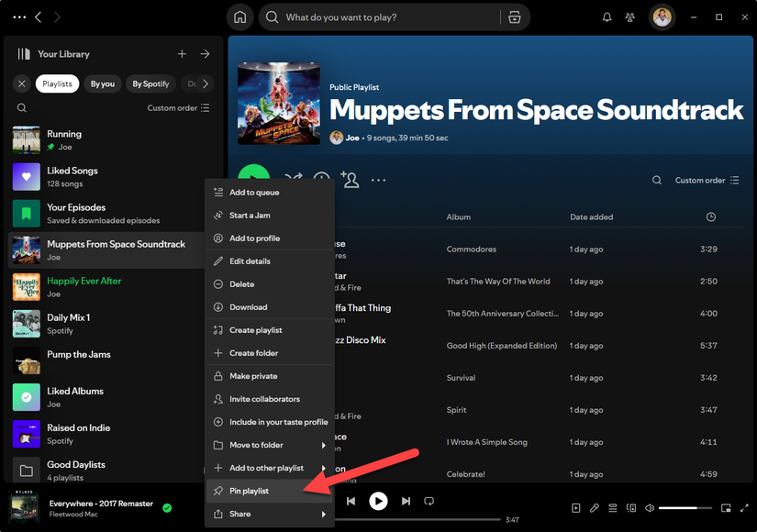This screenshot has height=532, width=757.
Task: Select the Lyrics microphone icon
Action: pos(594,507)
